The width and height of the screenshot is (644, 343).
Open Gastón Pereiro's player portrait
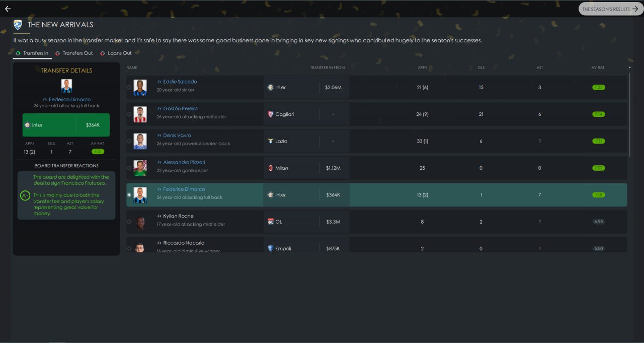[140, 114]
